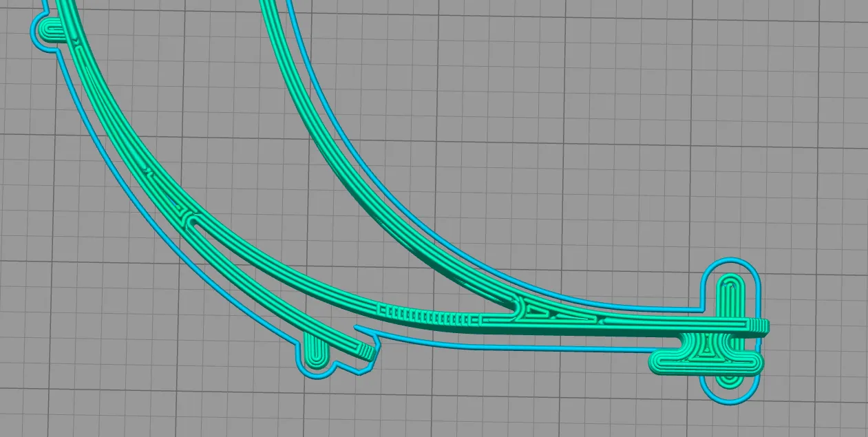Select the small green tab under the left arc

317,350
